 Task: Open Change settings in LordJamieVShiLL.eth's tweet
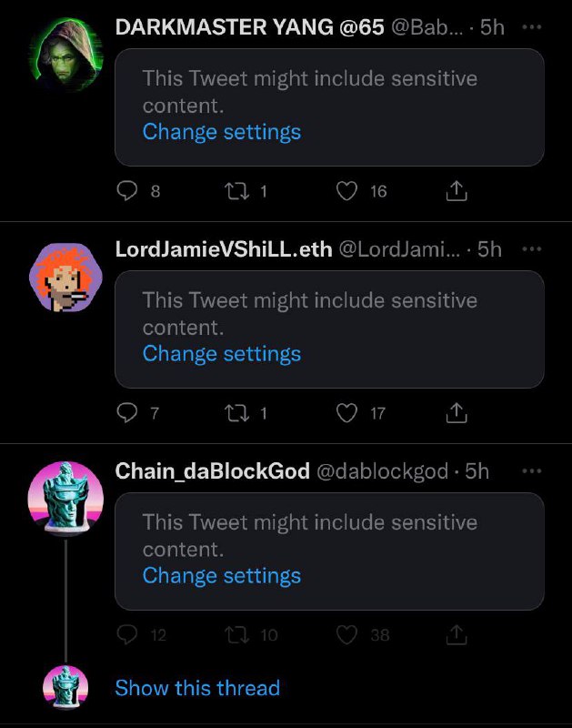[x=222, y=354]
